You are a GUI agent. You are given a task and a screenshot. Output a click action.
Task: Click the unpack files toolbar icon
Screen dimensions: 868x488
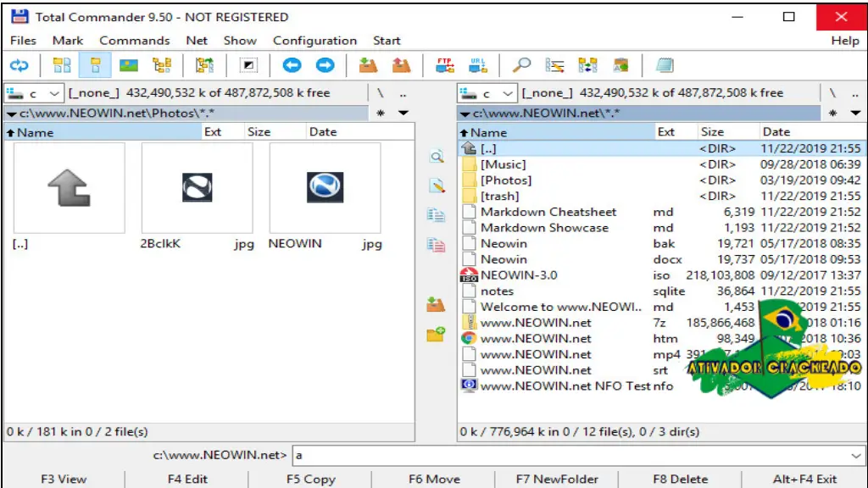click(401, 65)
